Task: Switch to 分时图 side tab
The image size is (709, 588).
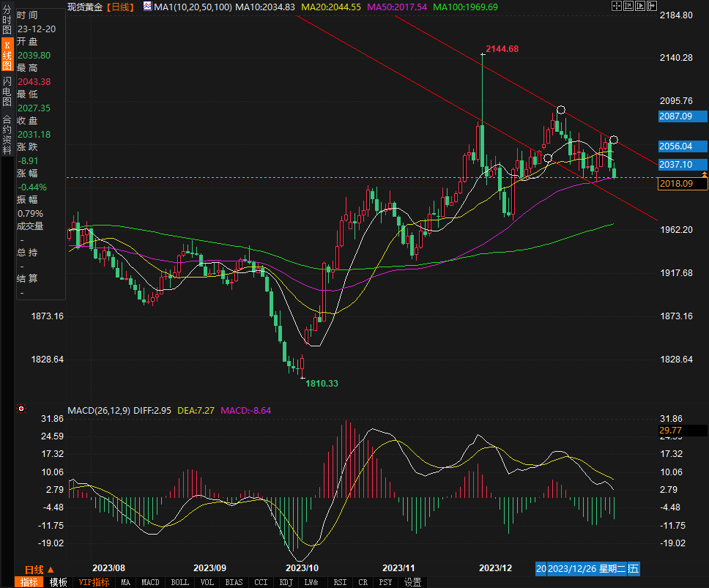Action: point(7,25)
